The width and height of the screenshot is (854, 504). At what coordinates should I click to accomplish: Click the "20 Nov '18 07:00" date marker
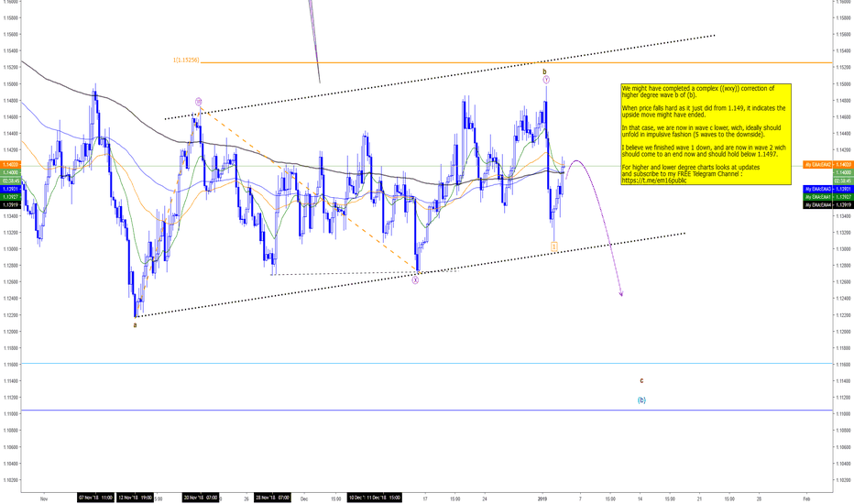pos(201,498)
